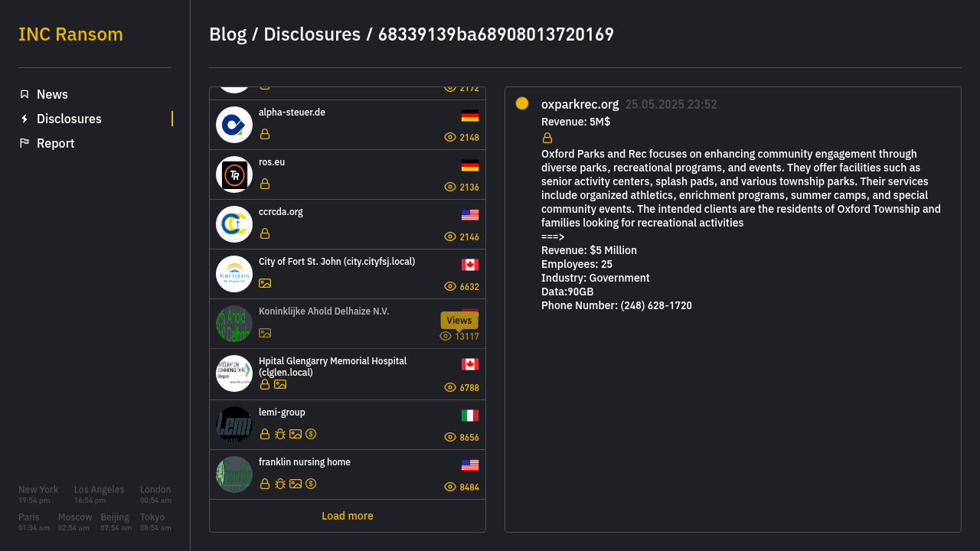The width and height of the screenshot is (980, 551).
Task: Click the eye views icon beside 13117
Action: pos(446,336)
